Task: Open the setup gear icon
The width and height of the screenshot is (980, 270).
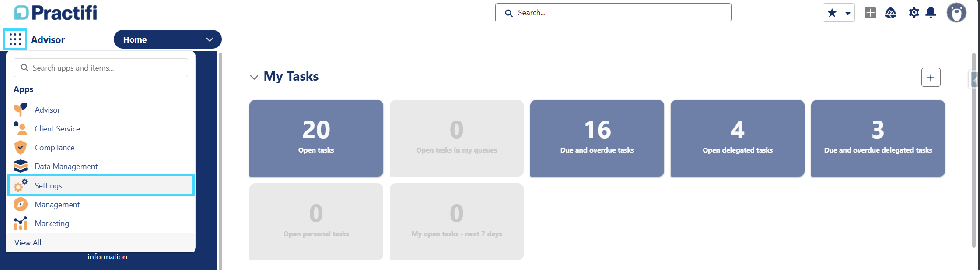Action: pos(913,13)
